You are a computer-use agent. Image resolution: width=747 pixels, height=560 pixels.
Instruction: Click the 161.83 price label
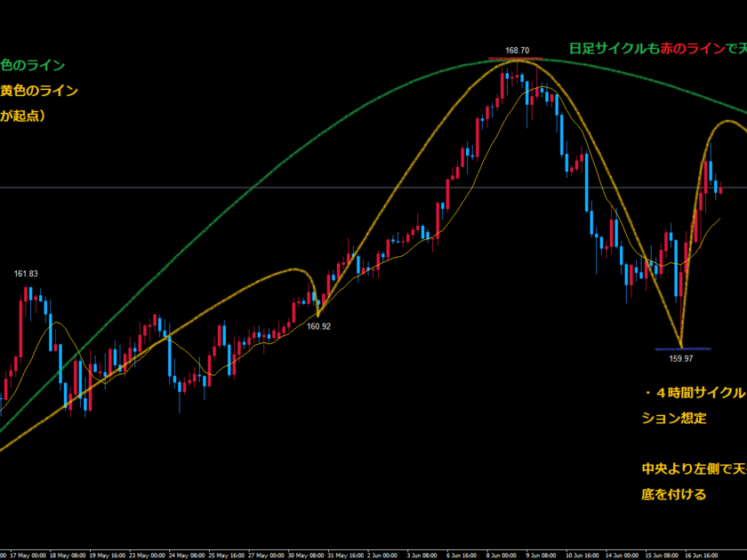click(26, 273)
